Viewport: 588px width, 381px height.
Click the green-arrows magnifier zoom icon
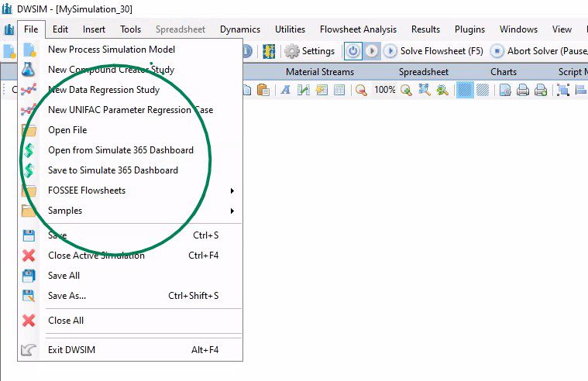442,90
